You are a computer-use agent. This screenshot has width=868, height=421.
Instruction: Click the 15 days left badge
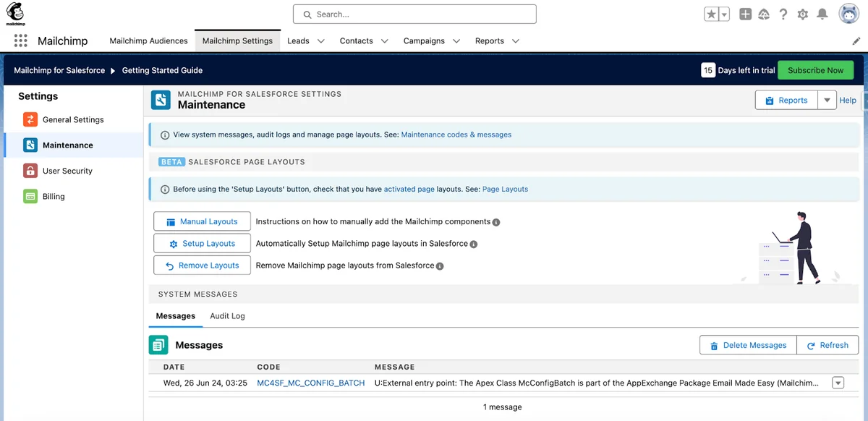pos(708,70)
